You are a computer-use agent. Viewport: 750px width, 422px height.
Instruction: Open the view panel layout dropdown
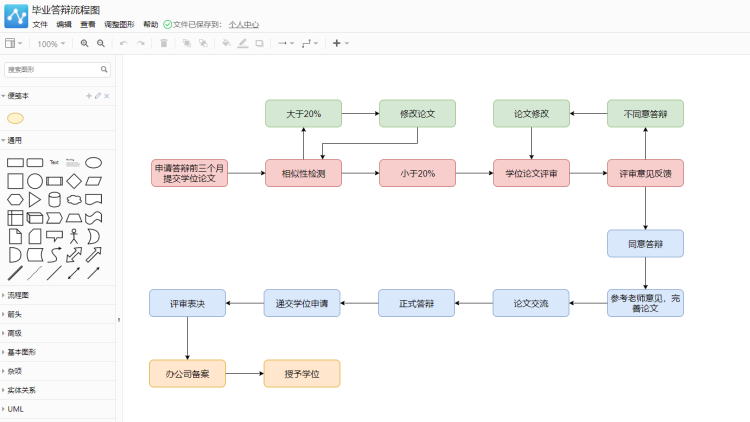(13, 44)
